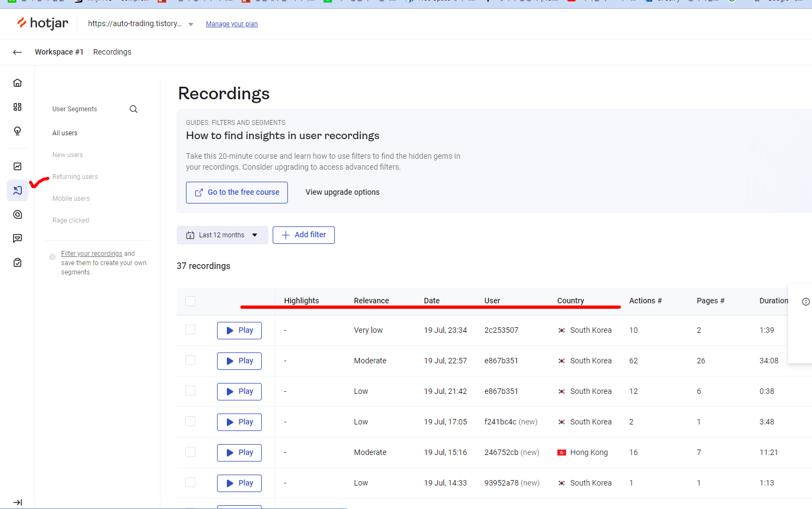Image resolution: width=812 pixels, height=509 pixels.
Task: Sort by the Duration column header
Action: (x=774, y=301)
